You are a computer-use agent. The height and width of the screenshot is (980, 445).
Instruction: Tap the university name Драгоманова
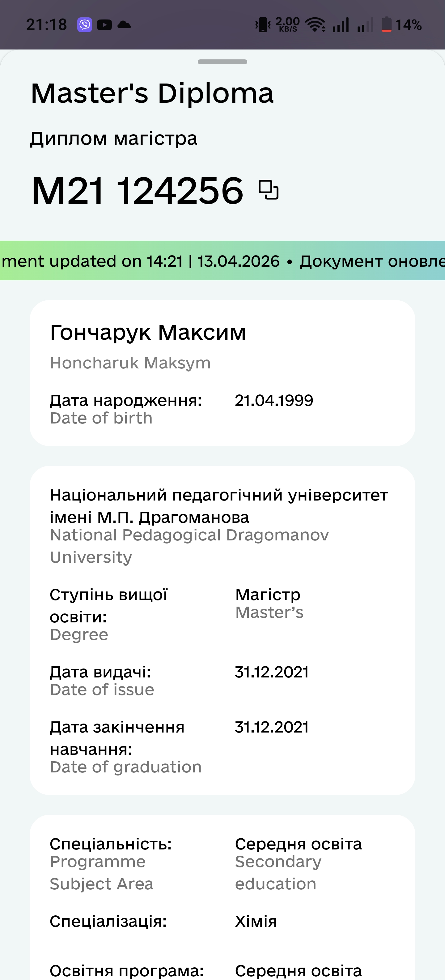click(194, 517)
